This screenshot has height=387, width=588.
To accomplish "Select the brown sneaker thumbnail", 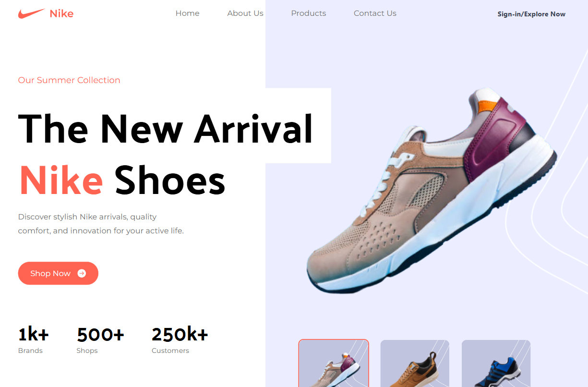I will 415,363.
